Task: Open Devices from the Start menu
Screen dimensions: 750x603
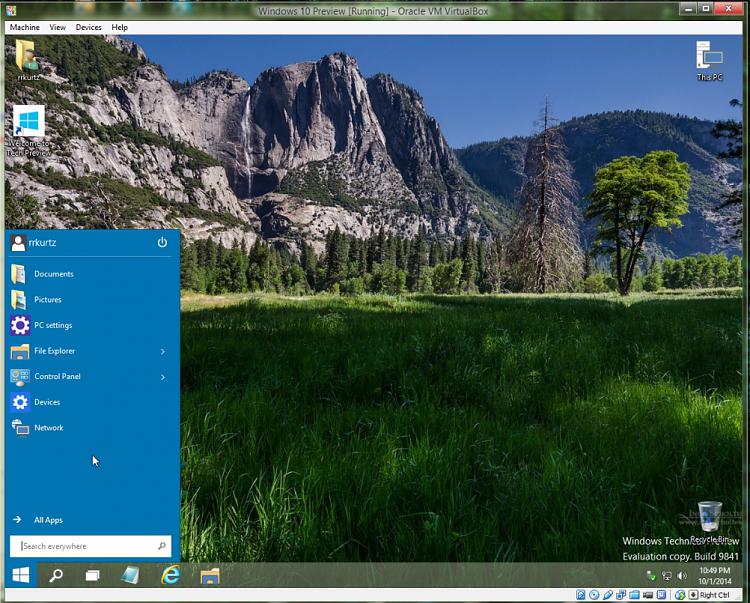Action: pos(90,402)
